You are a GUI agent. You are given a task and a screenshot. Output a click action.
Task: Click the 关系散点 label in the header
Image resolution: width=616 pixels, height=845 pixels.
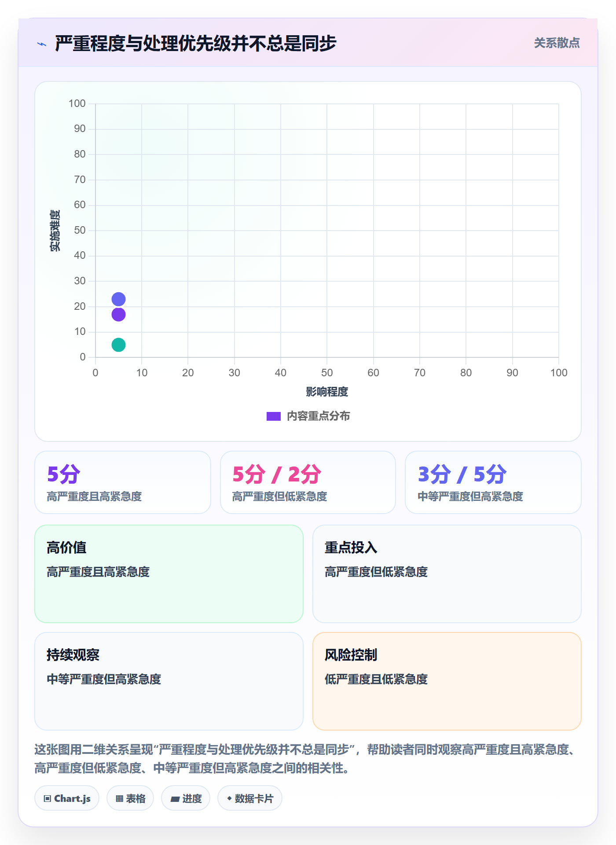(x=557, y=43)
